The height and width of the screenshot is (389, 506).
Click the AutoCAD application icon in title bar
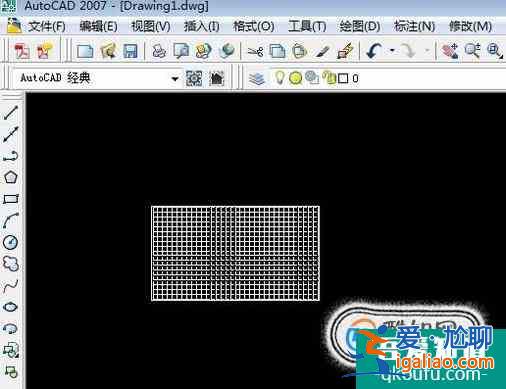click(9, 6)
